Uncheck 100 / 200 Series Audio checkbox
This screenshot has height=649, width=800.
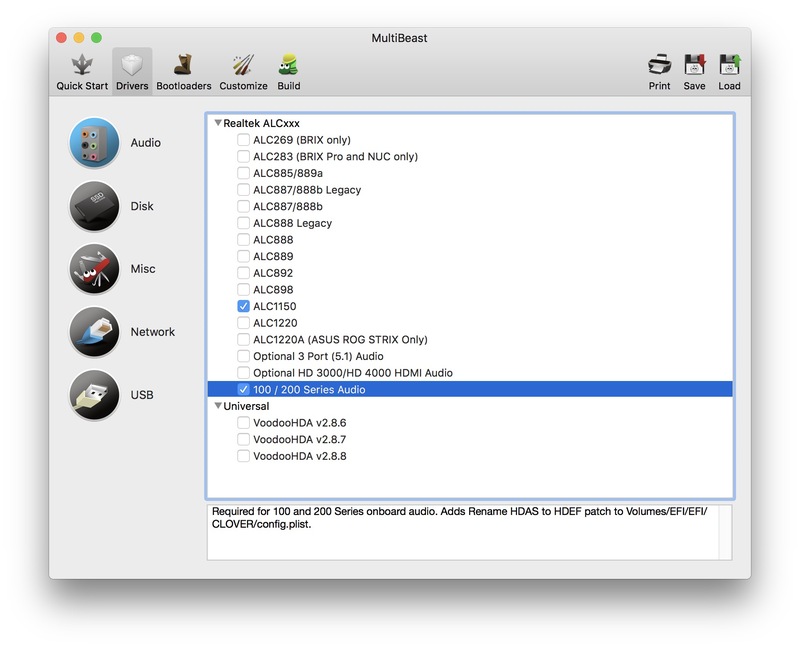243,389
